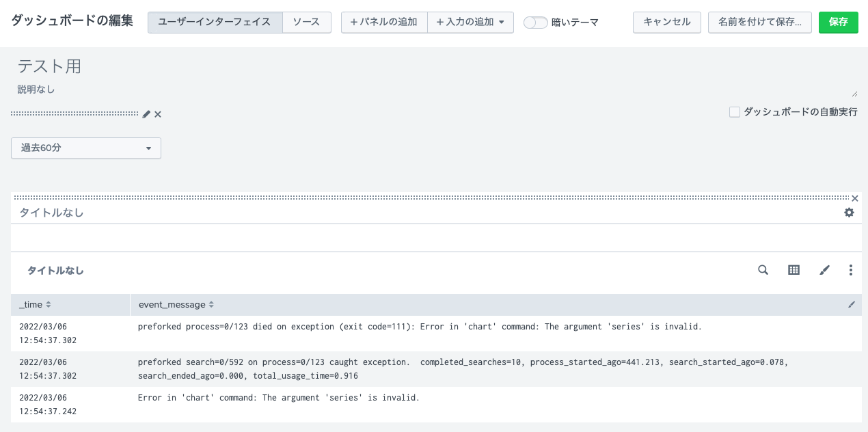Click the 名前を付けて保存 button

[x=759, y=22]
